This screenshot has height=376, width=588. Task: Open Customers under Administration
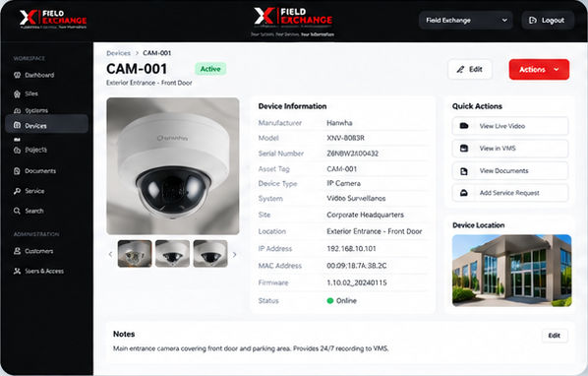pos(47,251)
